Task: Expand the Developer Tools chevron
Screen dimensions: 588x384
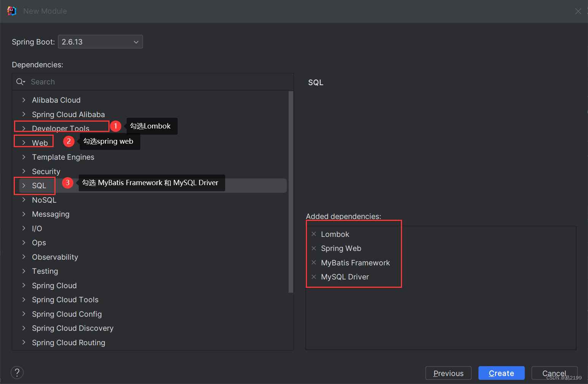Action: [24, 129]
